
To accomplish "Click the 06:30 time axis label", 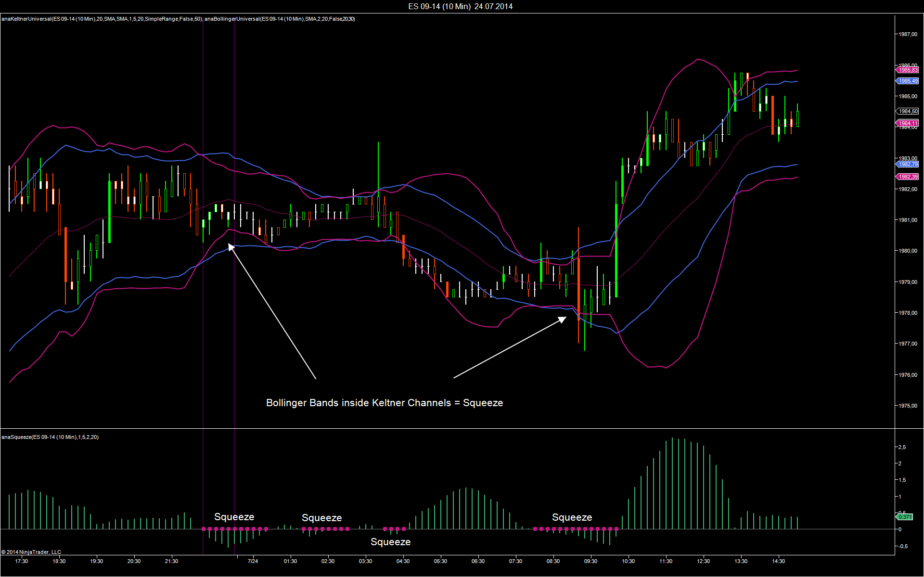I will (478, 561).
